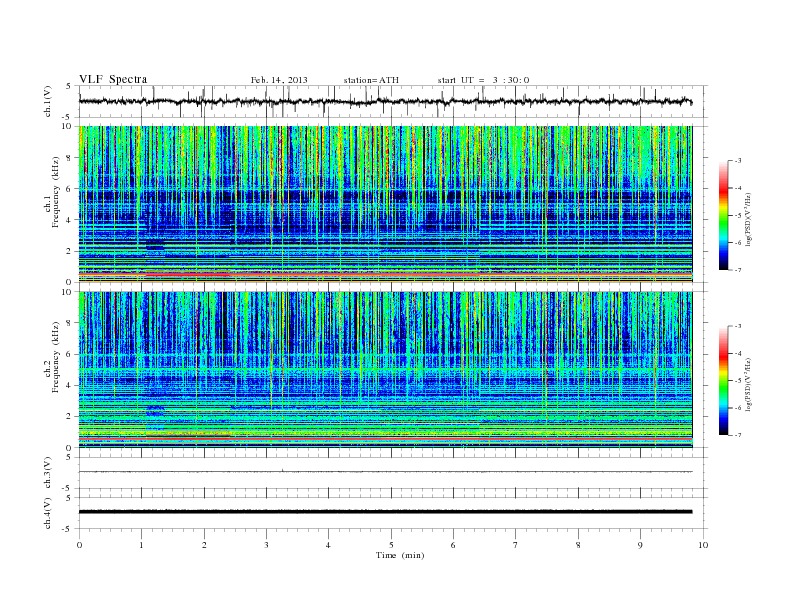Image resolution: width=792 pixels, height=612 pixels.
Task: Click the "station=ATH" header label
Action: pyautogui.click(x=371, y=80)
